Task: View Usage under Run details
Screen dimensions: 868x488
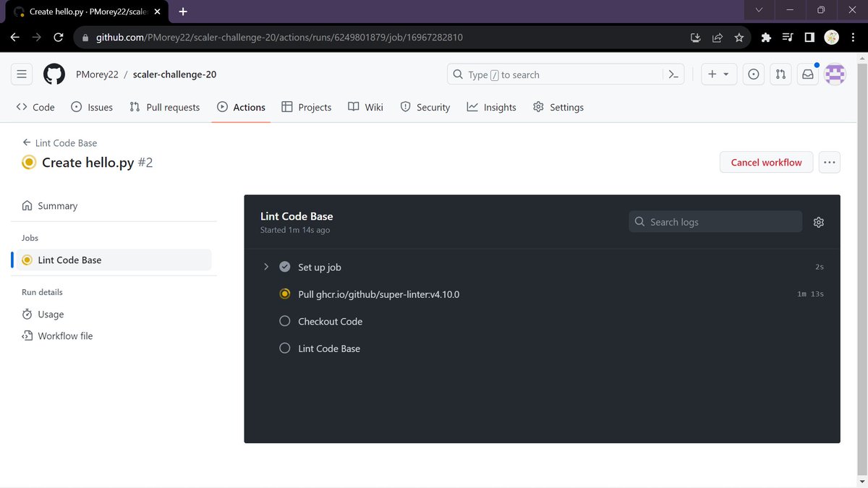Action: point(51,314)
